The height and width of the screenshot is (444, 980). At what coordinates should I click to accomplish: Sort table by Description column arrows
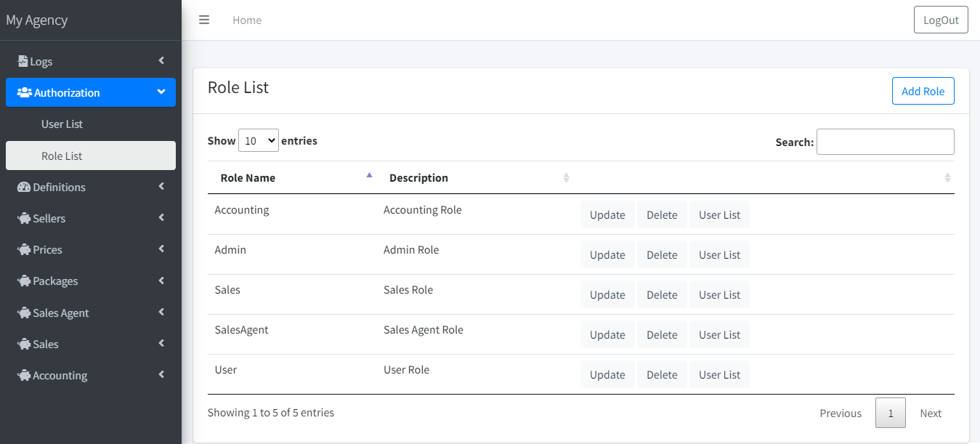point(567,177)
